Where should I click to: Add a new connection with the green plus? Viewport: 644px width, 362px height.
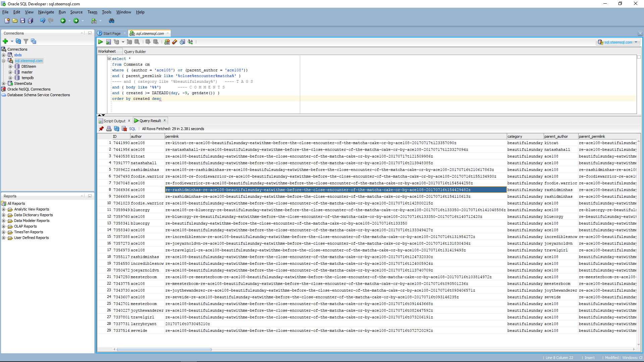click(x=5, y=41)
